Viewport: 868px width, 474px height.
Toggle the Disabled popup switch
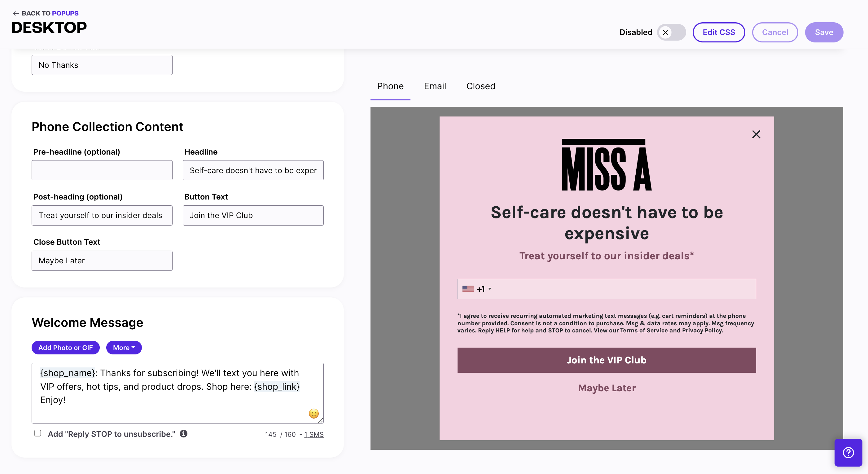click(x=671, y=32)
